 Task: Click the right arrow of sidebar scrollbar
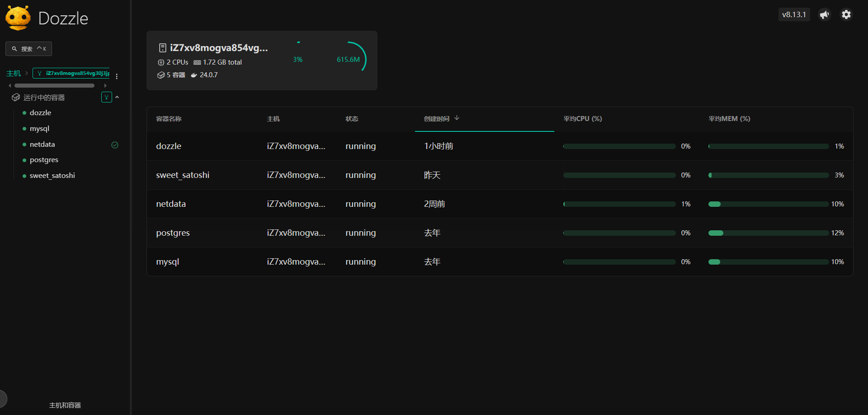105,85
